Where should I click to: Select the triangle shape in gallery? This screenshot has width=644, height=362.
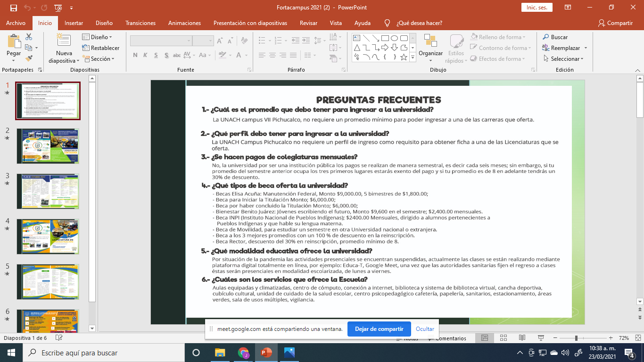pos(357,48)
